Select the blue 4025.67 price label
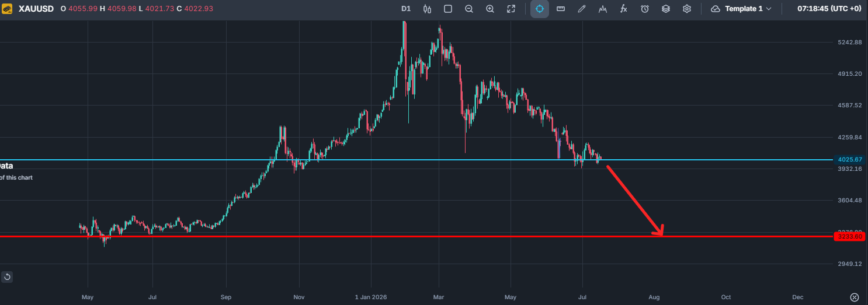 click(x=850, y=159)
